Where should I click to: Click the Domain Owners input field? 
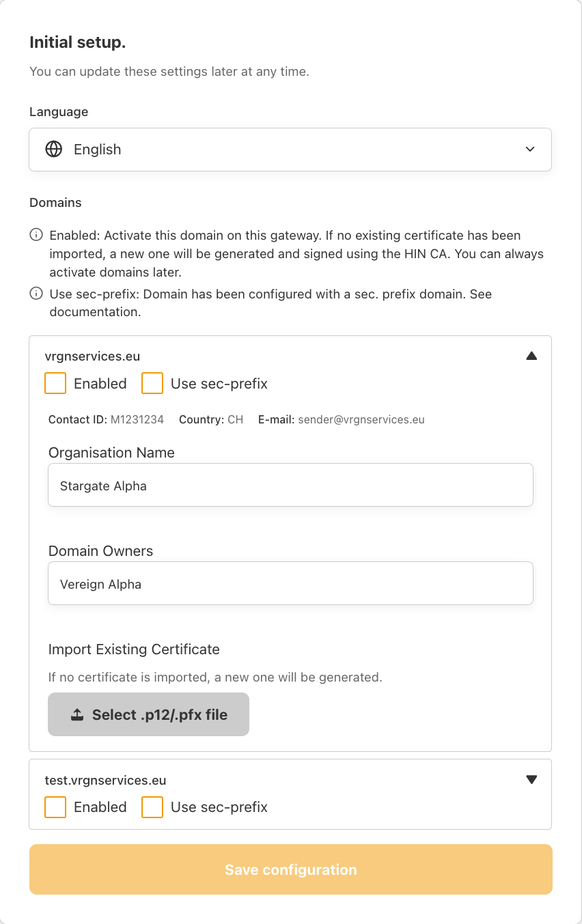coord(290,583)
